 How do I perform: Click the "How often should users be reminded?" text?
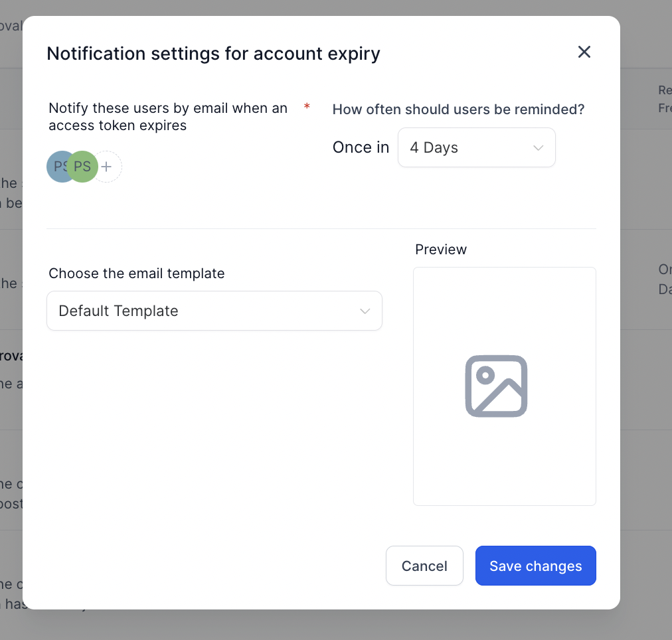coord(458,110)
